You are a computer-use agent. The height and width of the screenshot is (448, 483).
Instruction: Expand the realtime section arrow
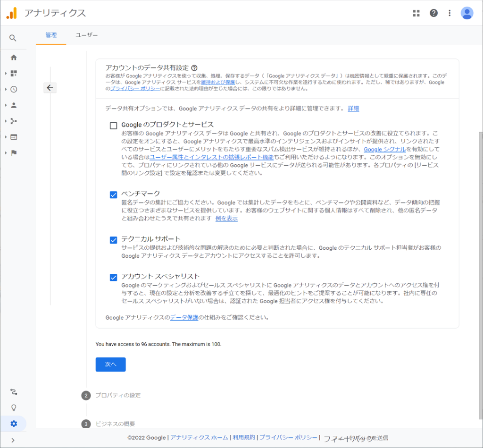[6, 89]
